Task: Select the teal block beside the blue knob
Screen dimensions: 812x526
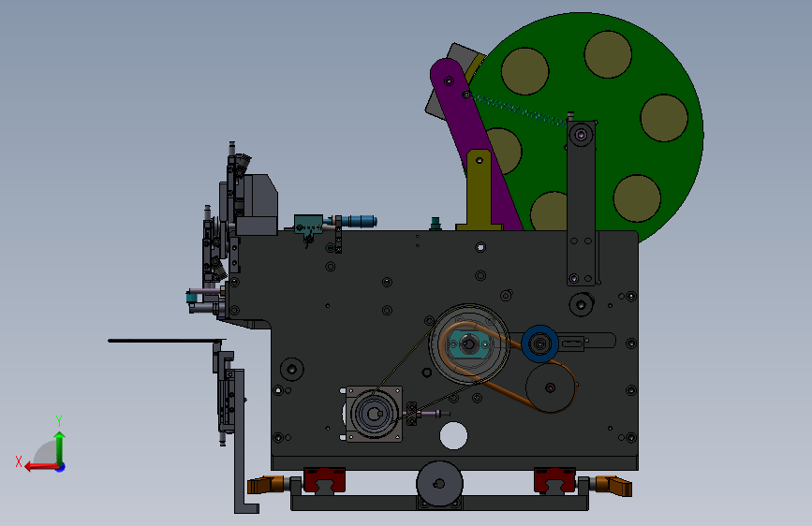Action: (309, 225)
